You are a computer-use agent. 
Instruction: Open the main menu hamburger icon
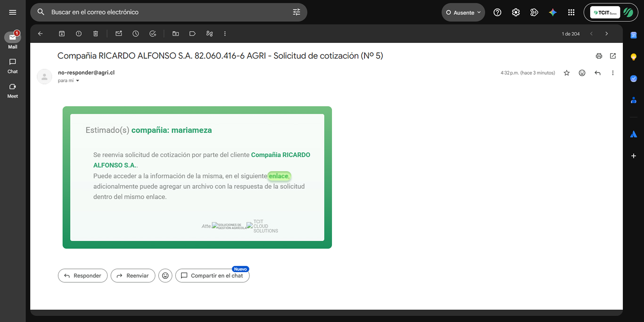tap(13, 12)
